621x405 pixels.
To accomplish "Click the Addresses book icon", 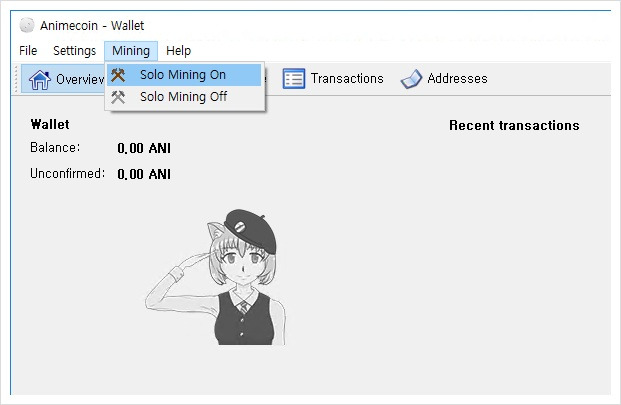I will 411,79.
